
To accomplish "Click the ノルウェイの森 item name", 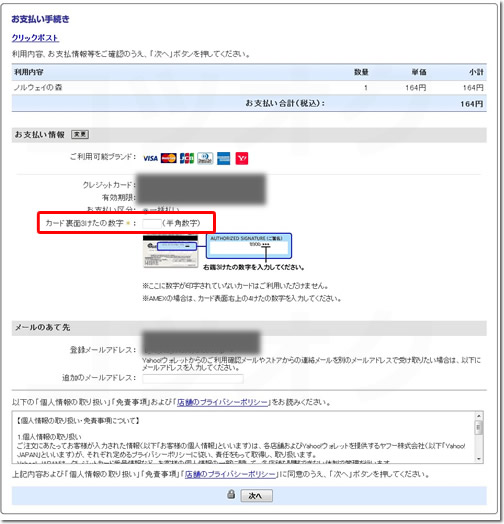I will pos(38,88).
